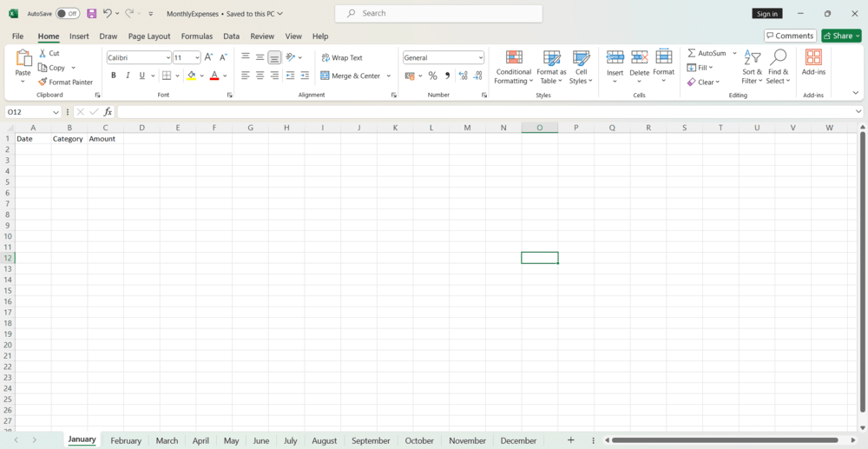Click the Sign in button

(x=766, y=13)
